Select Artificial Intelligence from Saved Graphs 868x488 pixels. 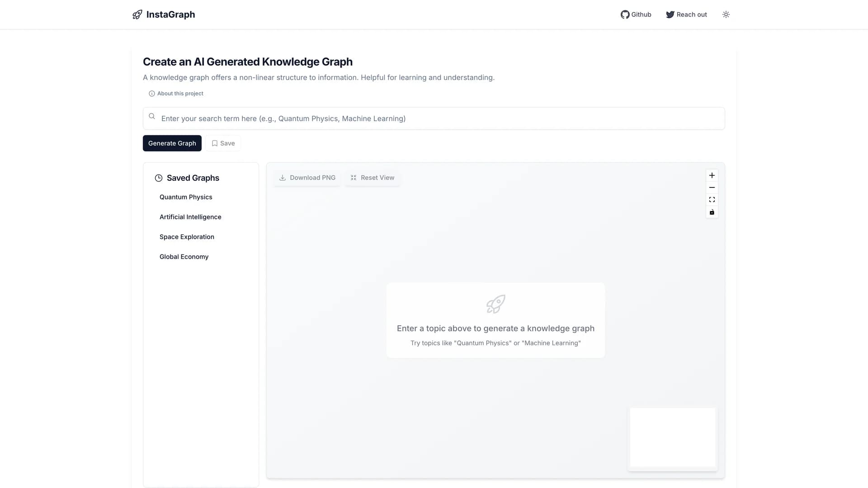click(x=190, y=217)
